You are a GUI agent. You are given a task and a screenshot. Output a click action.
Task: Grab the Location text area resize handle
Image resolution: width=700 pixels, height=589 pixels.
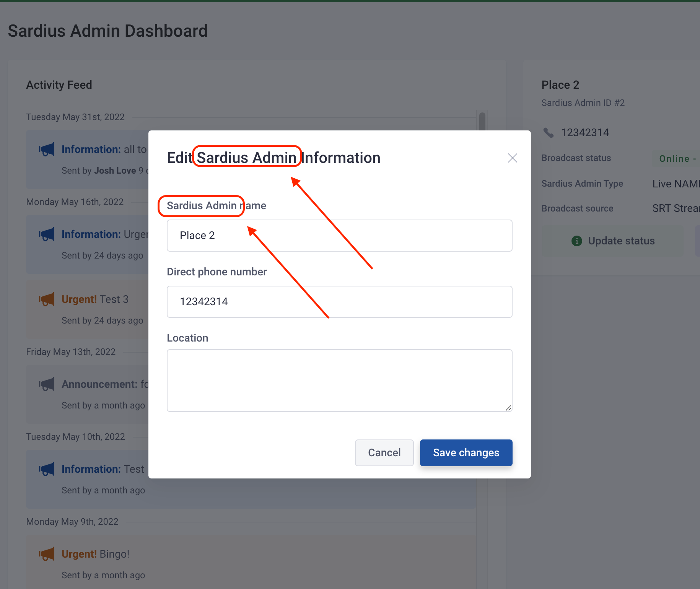[508, 408]
